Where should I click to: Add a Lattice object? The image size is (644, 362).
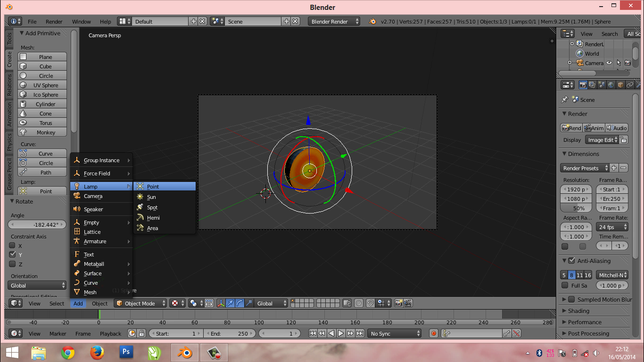pyautogui.click(x=101, y=232)
